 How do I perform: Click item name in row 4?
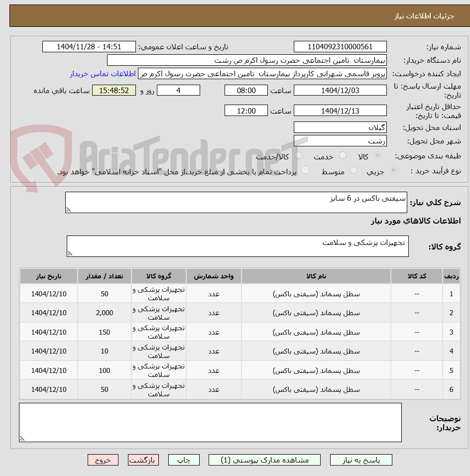[316, 351]
